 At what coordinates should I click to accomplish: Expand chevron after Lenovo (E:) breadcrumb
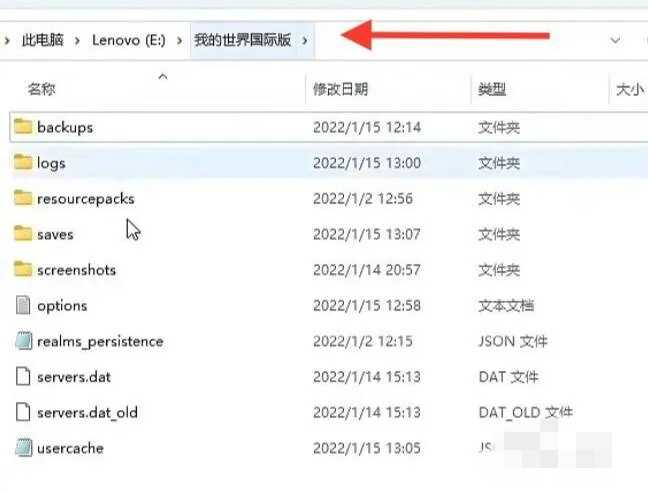point(179,40)
